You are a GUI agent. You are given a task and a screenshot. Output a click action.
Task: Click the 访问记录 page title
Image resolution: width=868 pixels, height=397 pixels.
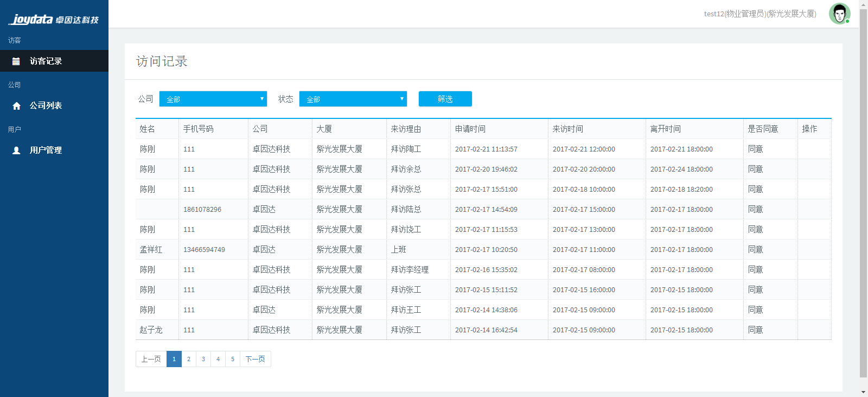point(162,61)
